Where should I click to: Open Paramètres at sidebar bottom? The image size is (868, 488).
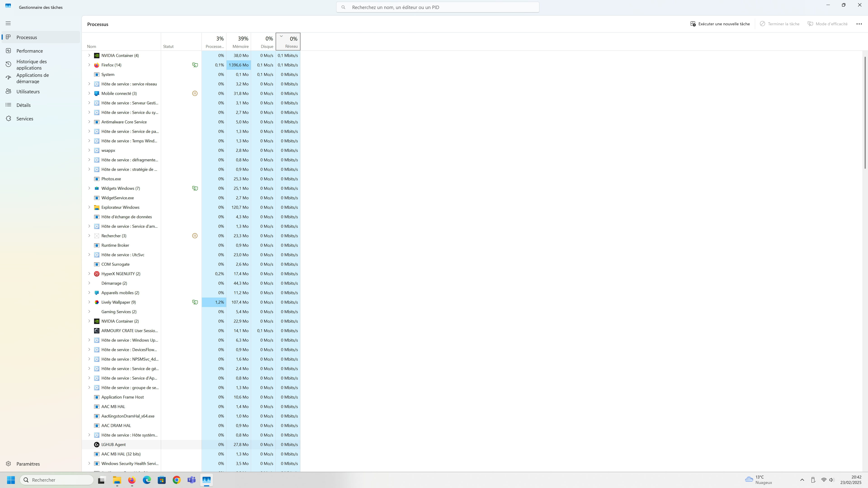pyautogui.click(x=41, y=464)
